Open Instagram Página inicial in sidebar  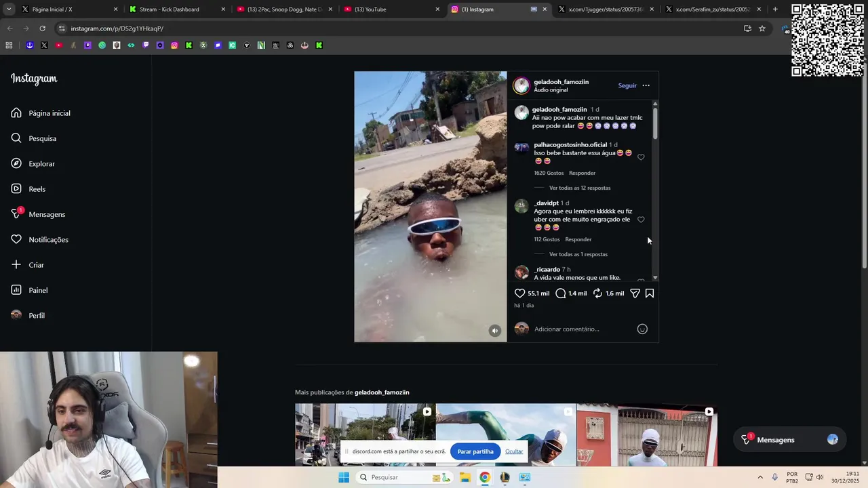coord(41,113)
